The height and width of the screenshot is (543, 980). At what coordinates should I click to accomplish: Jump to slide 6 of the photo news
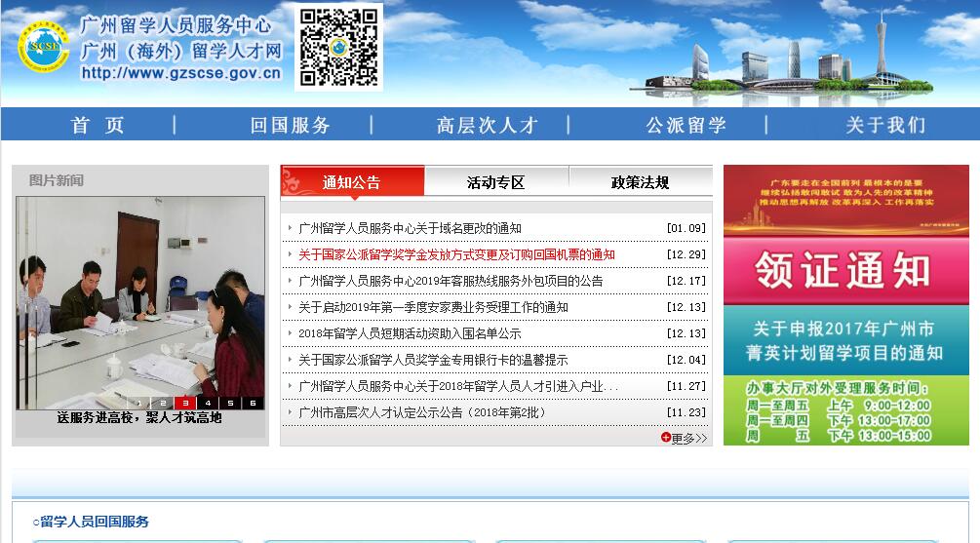tap(253, 403)
